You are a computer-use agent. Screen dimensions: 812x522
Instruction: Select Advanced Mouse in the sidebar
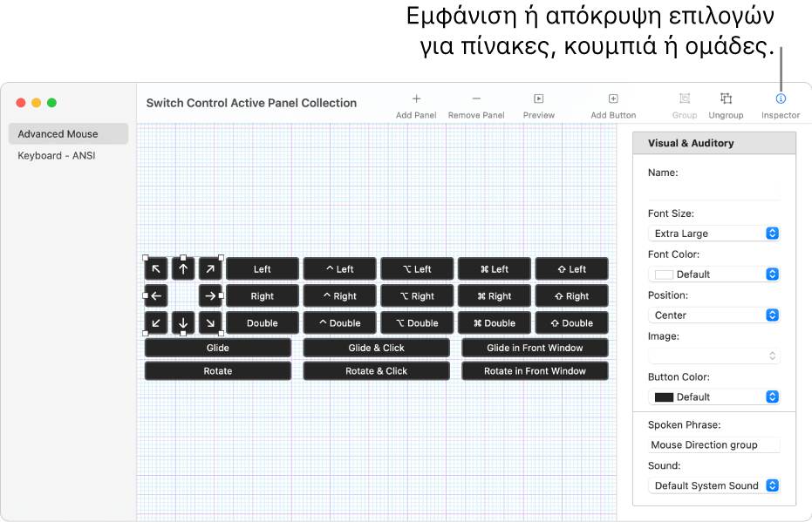68,134
